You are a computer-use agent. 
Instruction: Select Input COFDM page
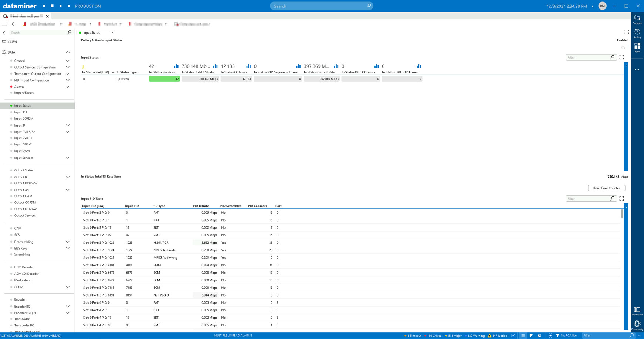click(x=24, y=119)
